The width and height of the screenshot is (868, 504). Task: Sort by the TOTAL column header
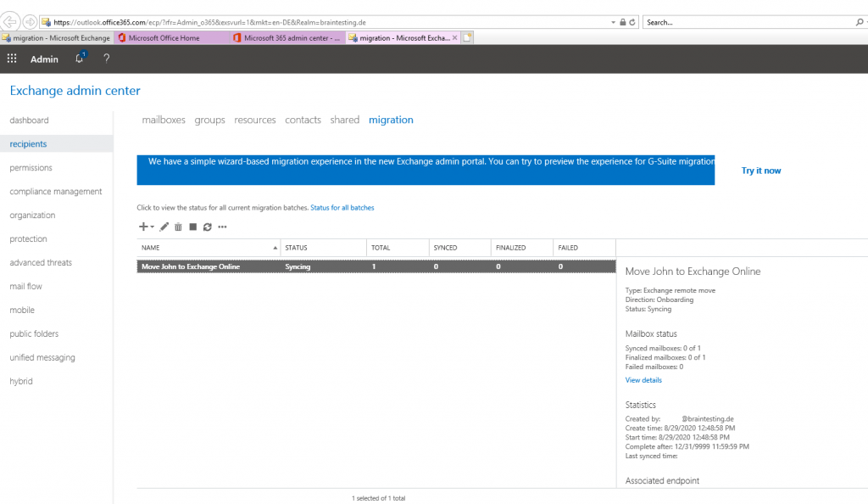[x=398, y=248]
